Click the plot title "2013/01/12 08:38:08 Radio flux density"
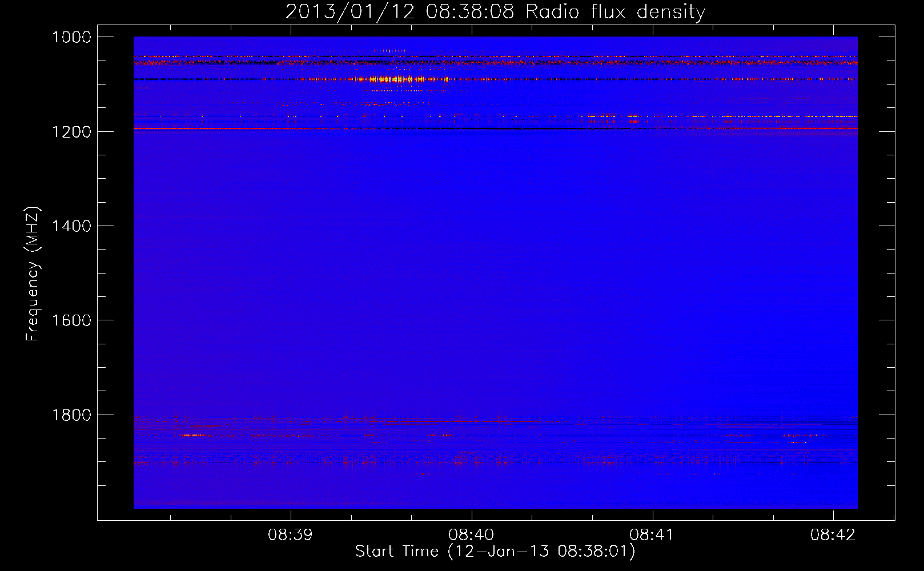 click(495, 11)
